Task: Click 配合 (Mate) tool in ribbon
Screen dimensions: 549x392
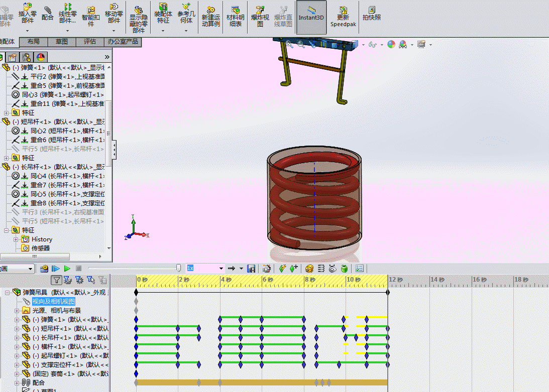Action: [47, 13]
